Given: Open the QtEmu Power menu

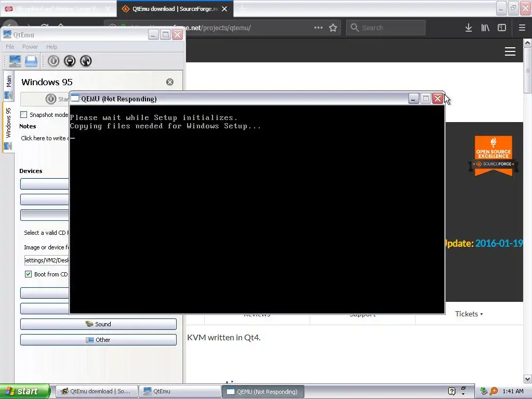Looking at the screenshot, I should pyautogui.click(x=30, y=47).
